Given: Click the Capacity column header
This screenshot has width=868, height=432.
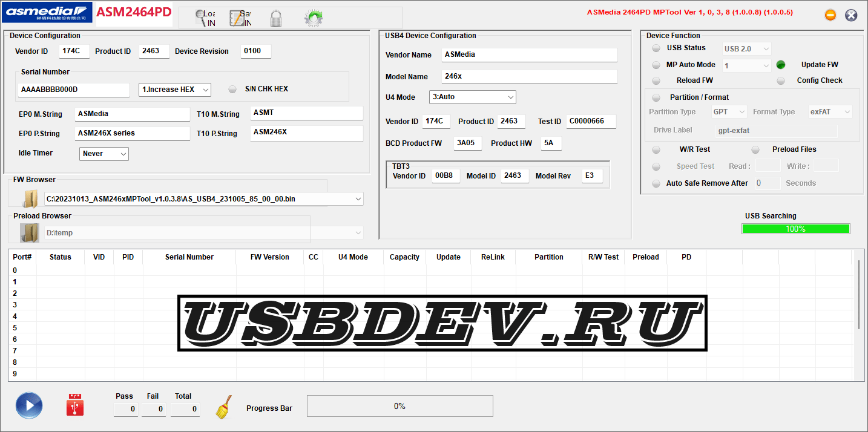Looking at the screenshot, I should (x=404, y=257).
